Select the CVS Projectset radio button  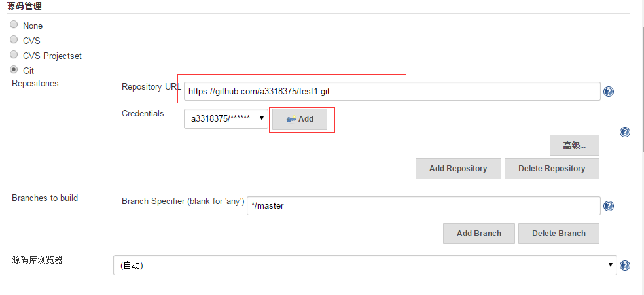coord(14,54)
